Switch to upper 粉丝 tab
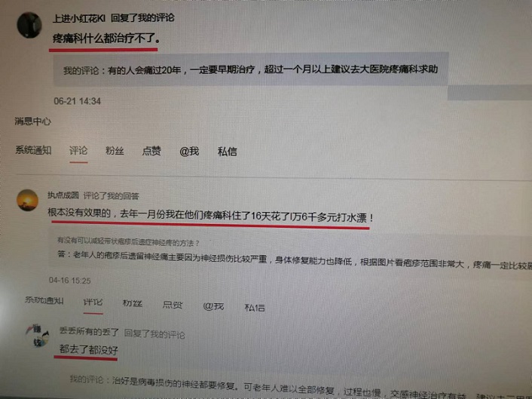 point(115,150)
